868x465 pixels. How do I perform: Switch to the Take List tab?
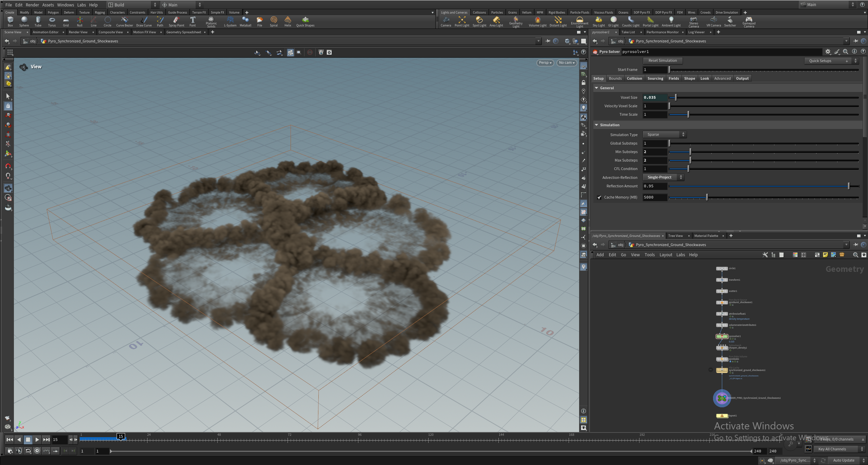click(x=628, y=32)
